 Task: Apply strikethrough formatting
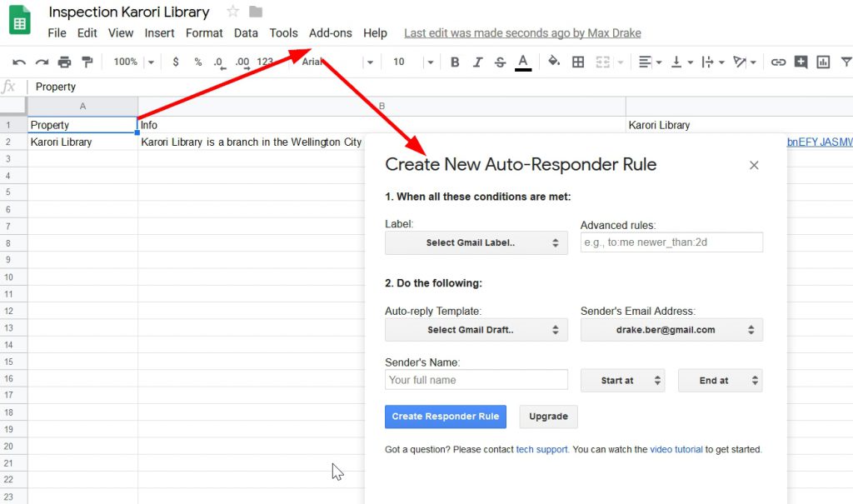500,62
